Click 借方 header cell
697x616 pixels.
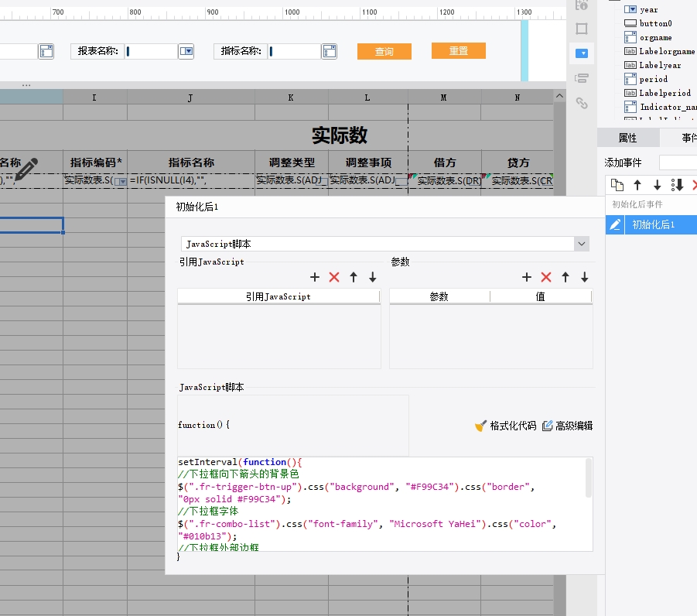[x=445, y=163]
